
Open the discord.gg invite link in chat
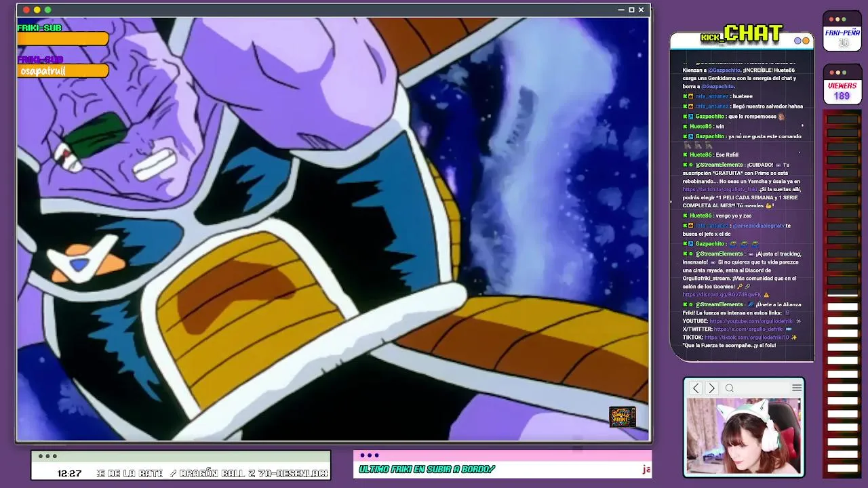pos(721,295)
